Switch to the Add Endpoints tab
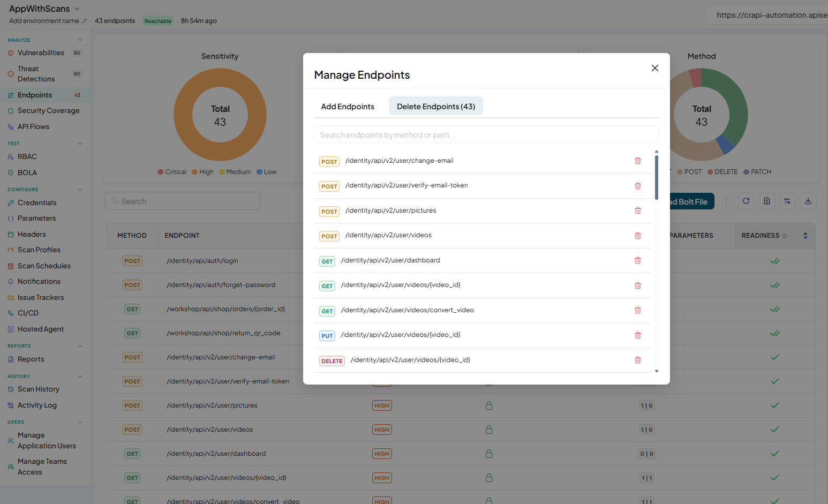This screenshot has height=504, width=828. coord(348,107)
